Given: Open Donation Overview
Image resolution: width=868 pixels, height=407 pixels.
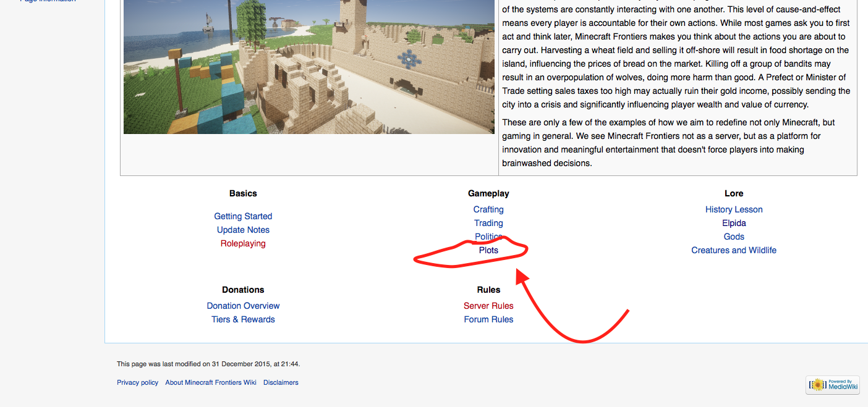Looking at the screenshot, I should click(x=243, y=306).
